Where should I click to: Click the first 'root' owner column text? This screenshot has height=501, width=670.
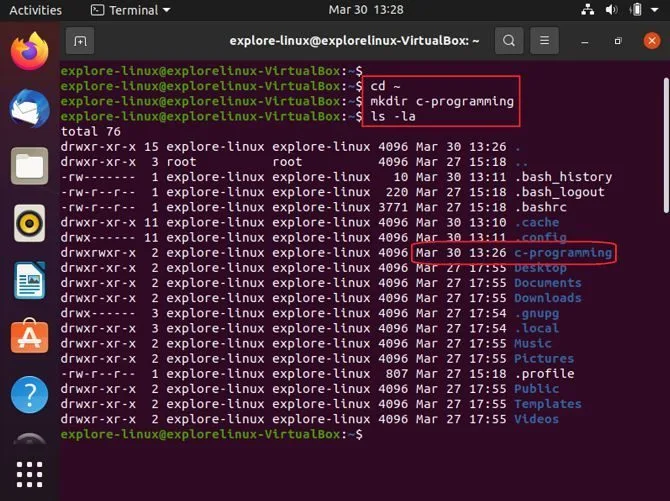(x=182, y=162)
